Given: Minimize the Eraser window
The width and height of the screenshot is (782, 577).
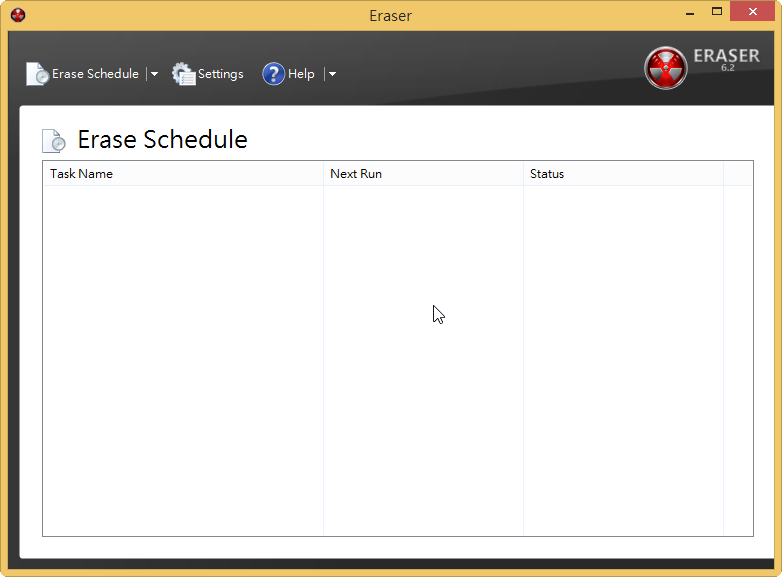Looking at the screenshot, I should click(690, 13).
